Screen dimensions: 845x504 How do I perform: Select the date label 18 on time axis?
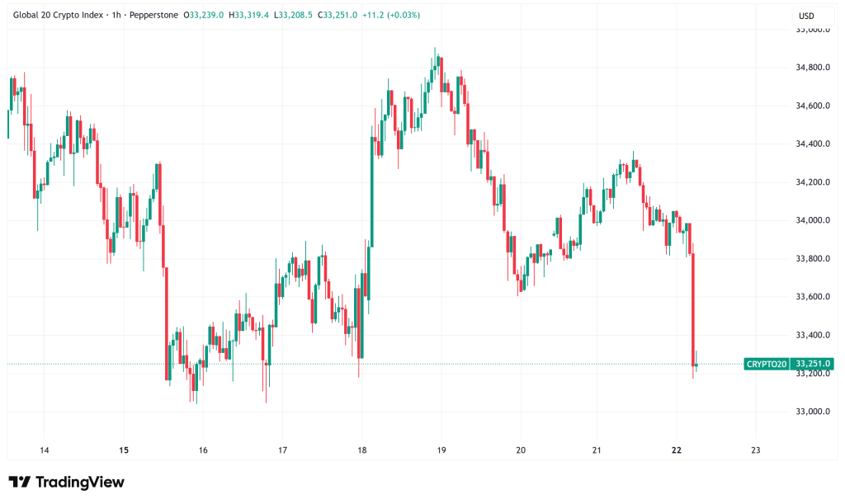361,450
